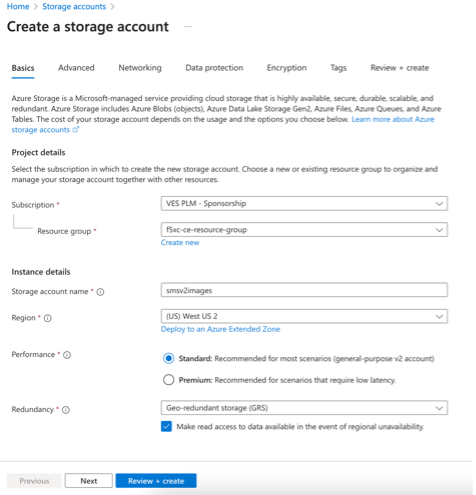Click the Create new resource group link

[x=180, y=243]
